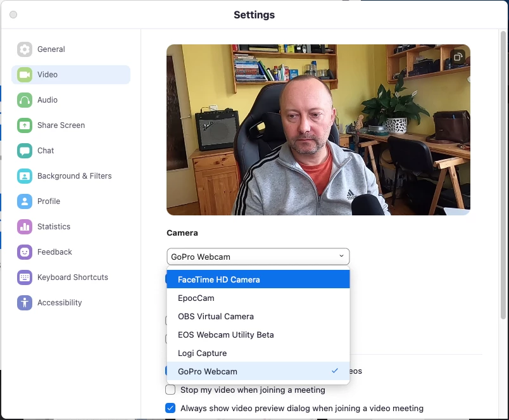Click the settings vertical scrollbar
Viewport: 509px width, 420px height.
point(503,175)
